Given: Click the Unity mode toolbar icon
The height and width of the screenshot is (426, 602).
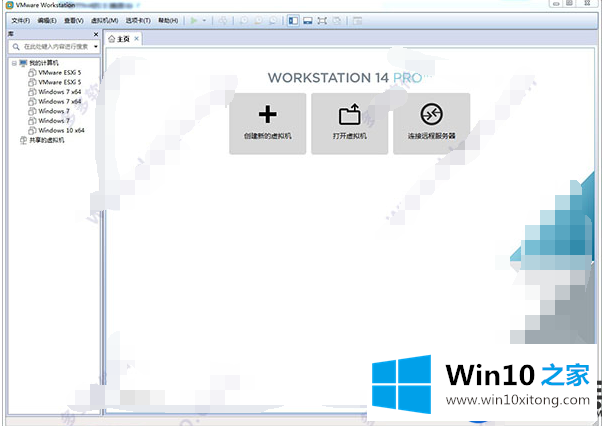Looking at the screenshot, I should 337,21.
